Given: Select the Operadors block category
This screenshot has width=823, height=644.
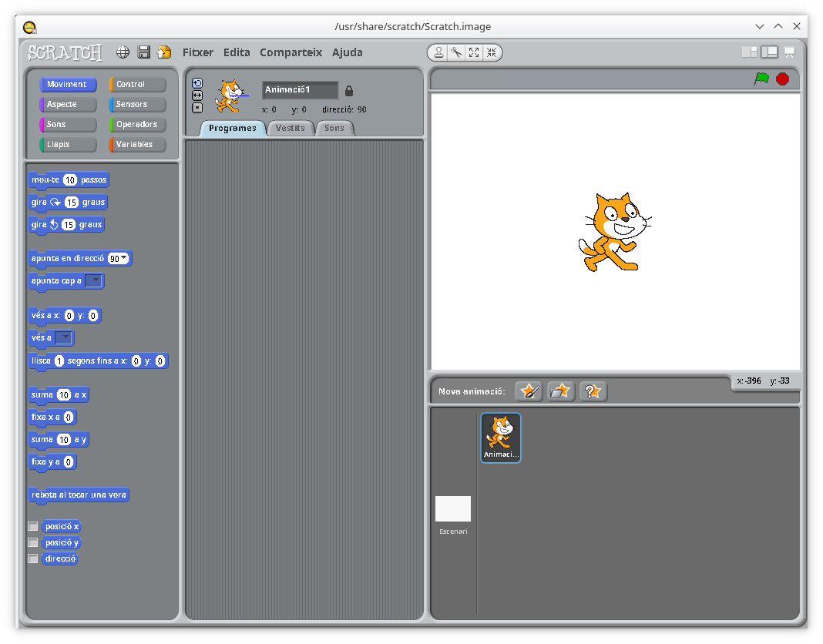Looking at the screenshot, I should click(137, 124).
